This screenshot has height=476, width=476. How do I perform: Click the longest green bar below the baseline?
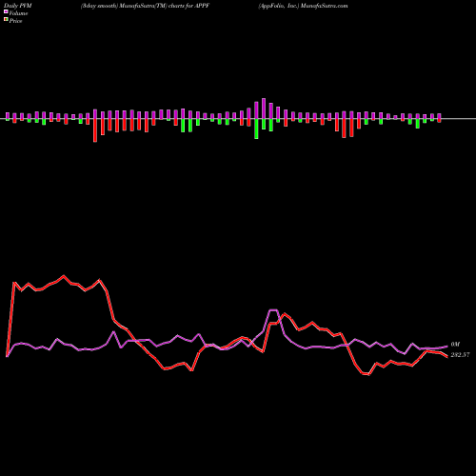(x=256, y=129)
